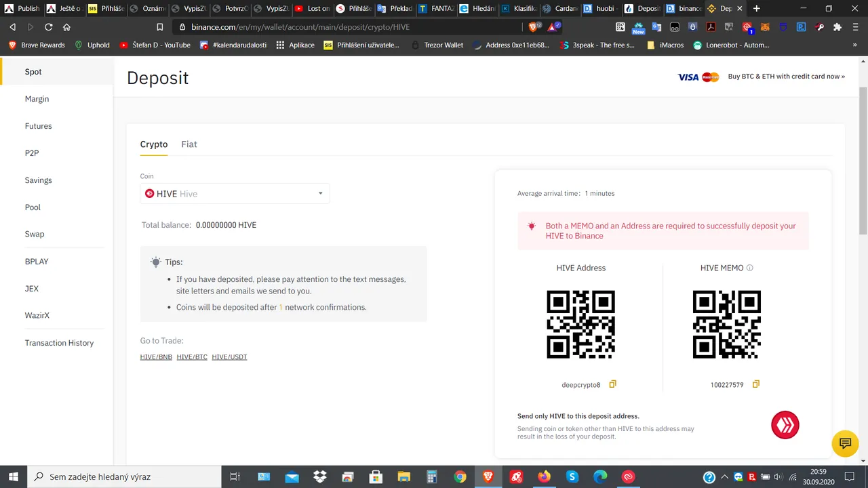This screenshot has height=488, width=868.
Task: Copy the HIVE MEMO 100227579
Action: [x=755, y=384]
